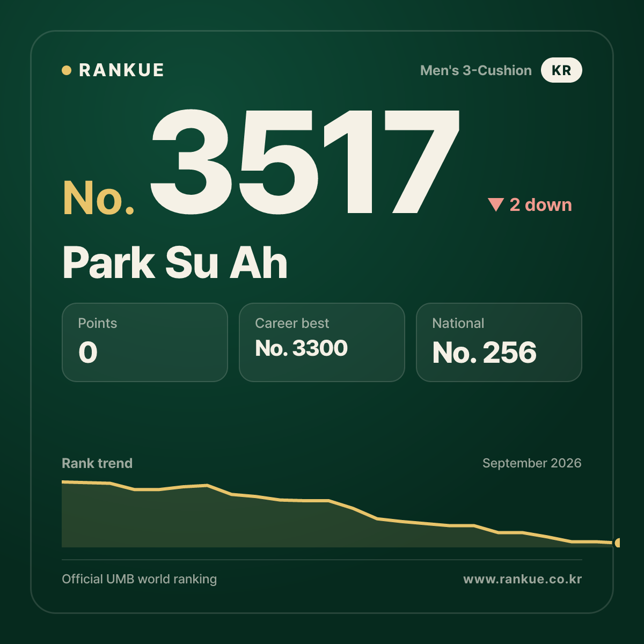Image resolution: width=644 pixels, height=644 pixels.
Task: Click the red down-triangle rank change icon
Action: (x=495, y=204)
